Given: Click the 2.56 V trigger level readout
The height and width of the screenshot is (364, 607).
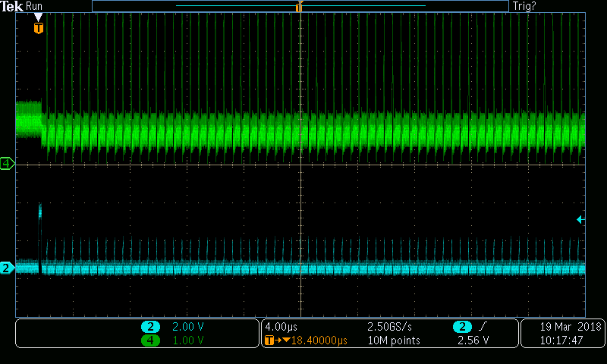Looking at the screenshot, I should coord(473,340).
